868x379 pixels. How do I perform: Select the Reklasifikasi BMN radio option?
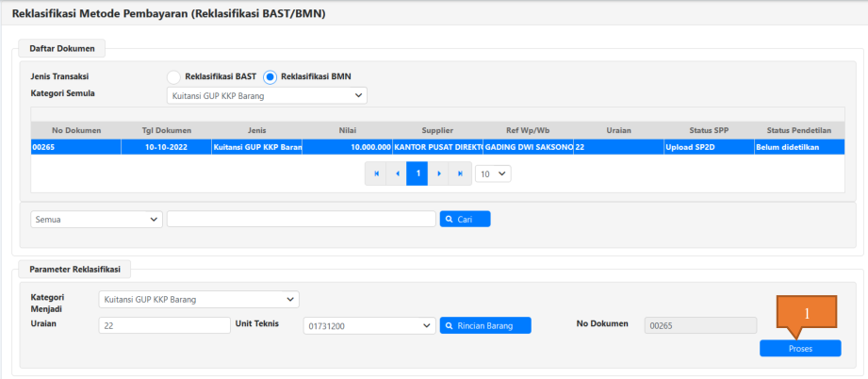[270, 76]
